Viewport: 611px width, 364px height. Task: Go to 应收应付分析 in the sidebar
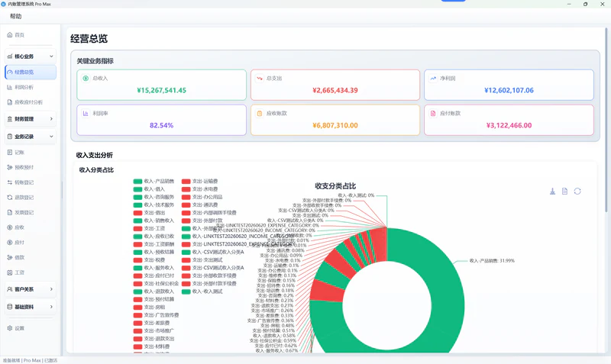pos(31,102)
